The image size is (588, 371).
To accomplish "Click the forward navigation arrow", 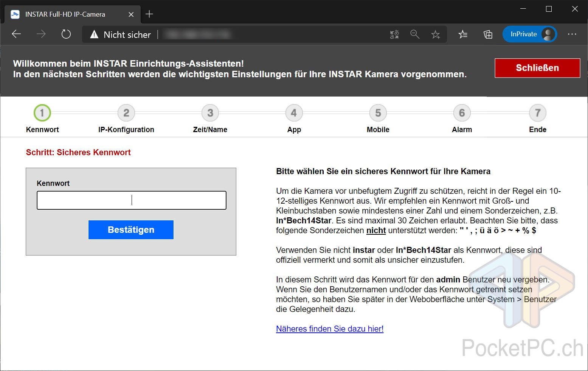I will point(41,34).
